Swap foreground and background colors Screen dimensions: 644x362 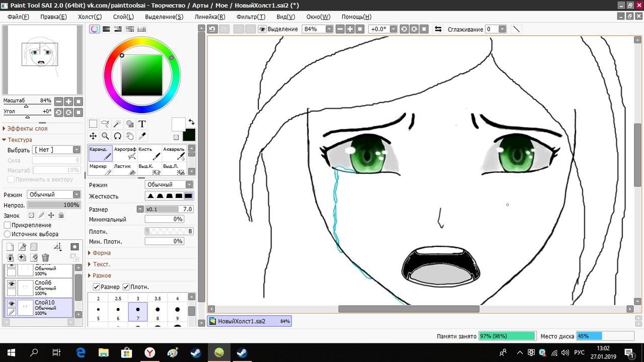(191, 122)
